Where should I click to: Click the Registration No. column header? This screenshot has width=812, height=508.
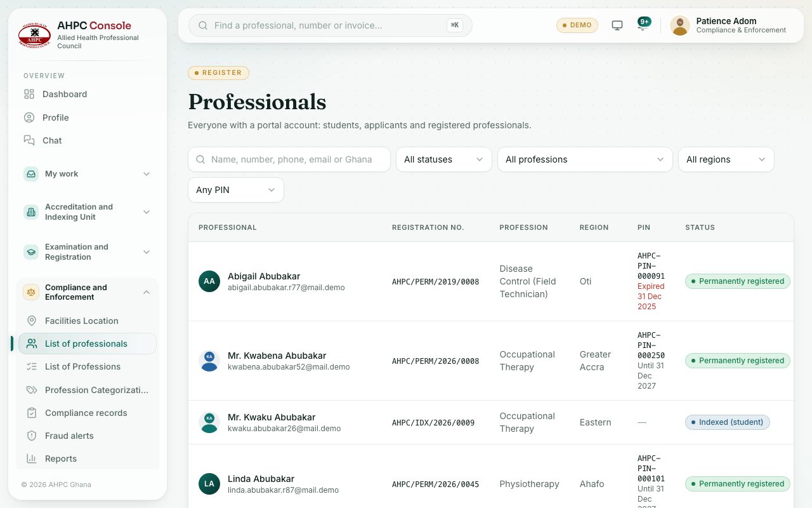[x=428, y=227]
